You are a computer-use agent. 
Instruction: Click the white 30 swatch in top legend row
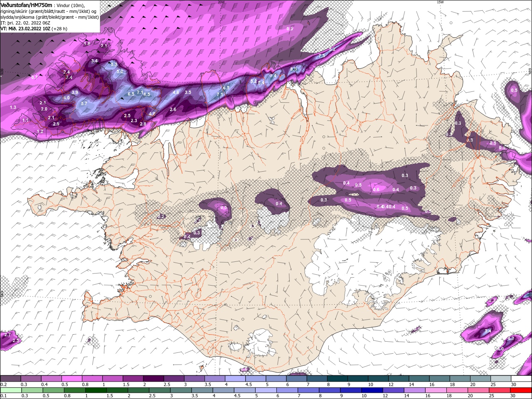522,379
